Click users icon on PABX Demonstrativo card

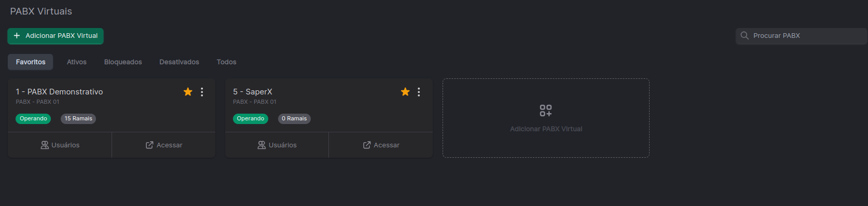45,145
